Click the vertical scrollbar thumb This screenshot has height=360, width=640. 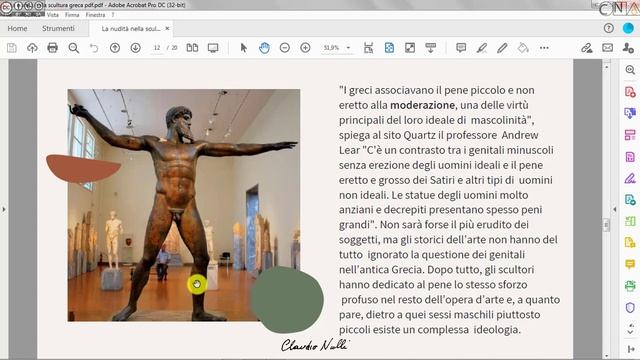point(606,224)
